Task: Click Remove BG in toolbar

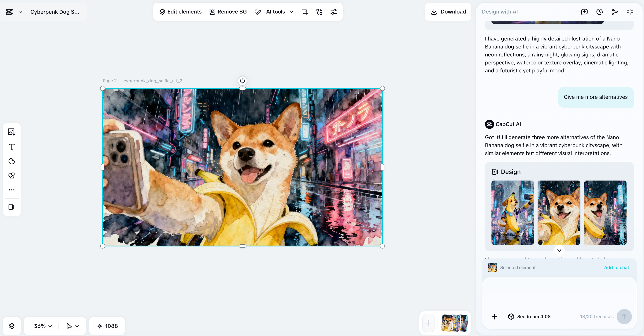Action: click(x=228, y=12)
